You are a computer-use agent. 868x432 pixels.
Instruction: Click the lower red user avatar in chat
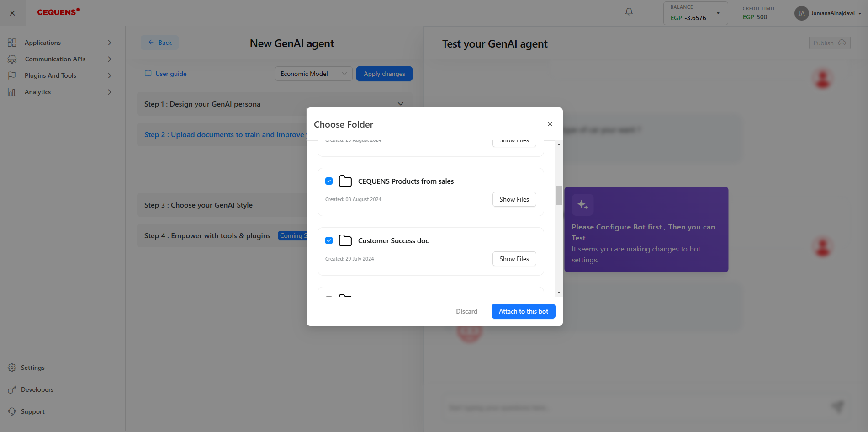823,247
